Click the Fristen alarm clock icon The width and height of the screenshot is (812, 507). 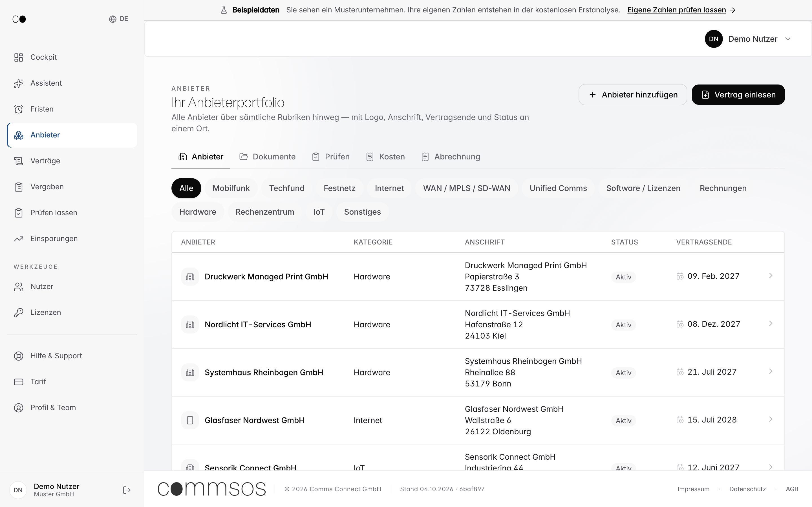tap(18, 109)
